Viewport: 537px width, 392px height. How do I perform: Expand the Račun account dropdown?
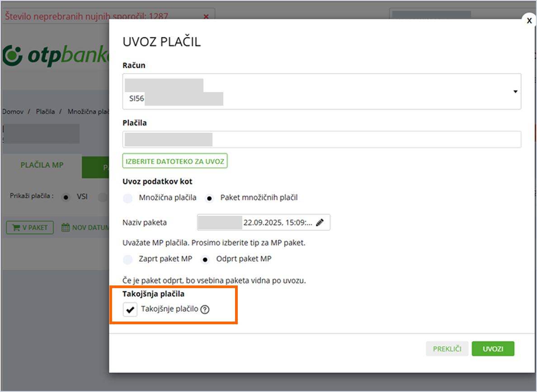pos(515,92)
